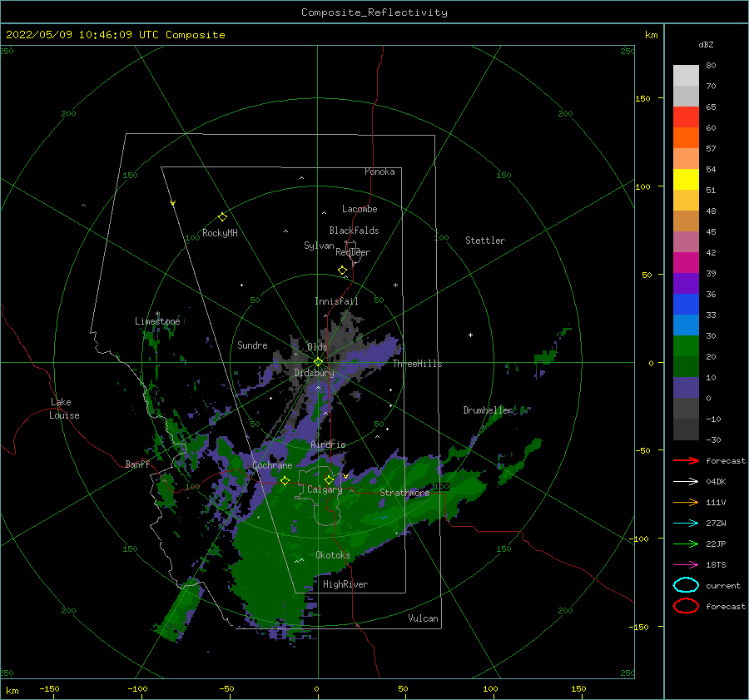749x700 pixels.
Task: Click the yellow diamond marker at Olds radar center
Action: 318,362
